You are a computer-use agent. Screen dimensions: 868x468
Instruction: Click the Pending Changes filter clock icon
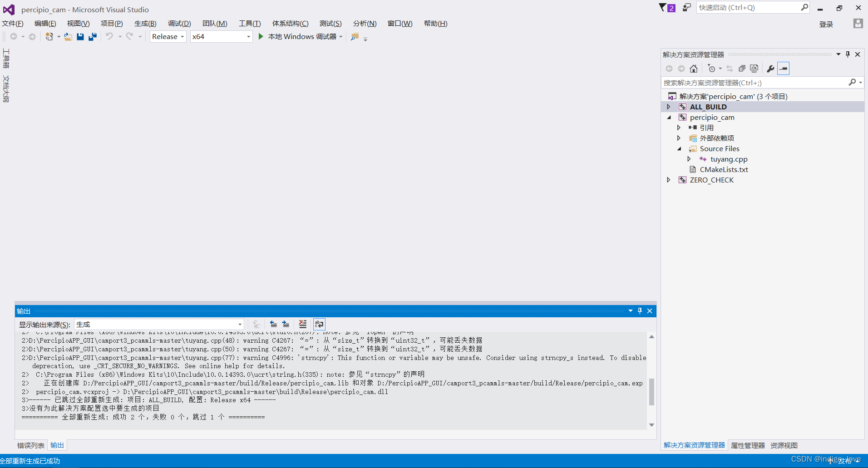pyautogui.click(x=711, y=69)
